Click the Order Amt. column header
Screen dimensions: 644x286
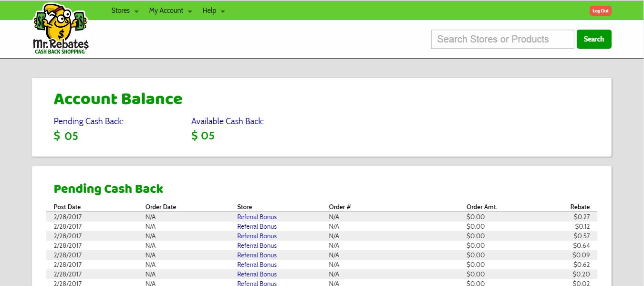tap(482, 207)
